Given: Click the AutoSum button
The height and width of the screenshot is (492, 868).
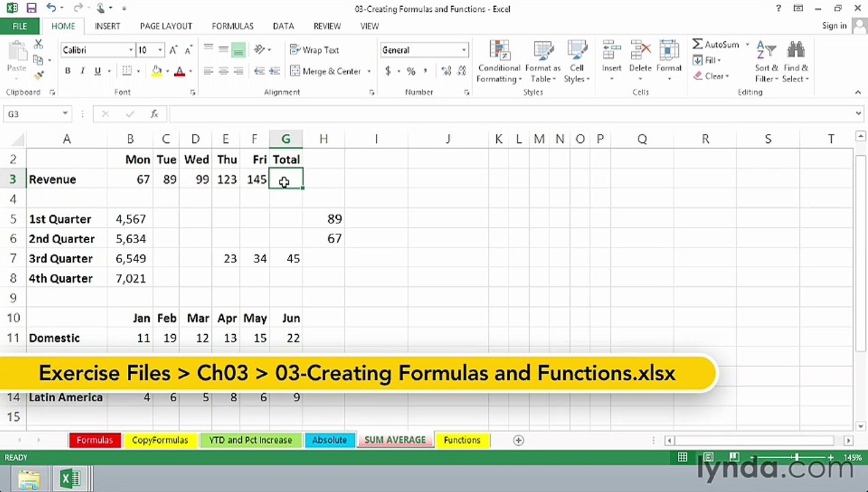Looking at the screenshot, I should click(716, 44).
